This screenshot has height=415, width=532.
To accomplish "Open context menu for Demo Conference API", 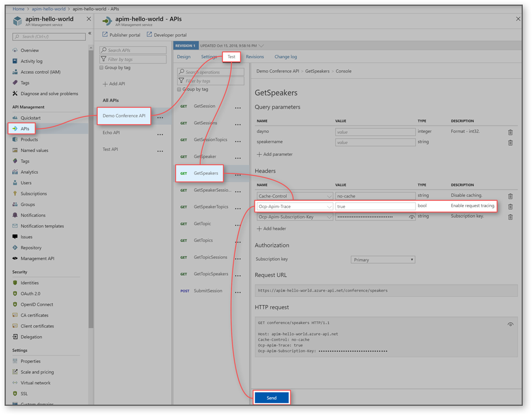I will point(160,117).
